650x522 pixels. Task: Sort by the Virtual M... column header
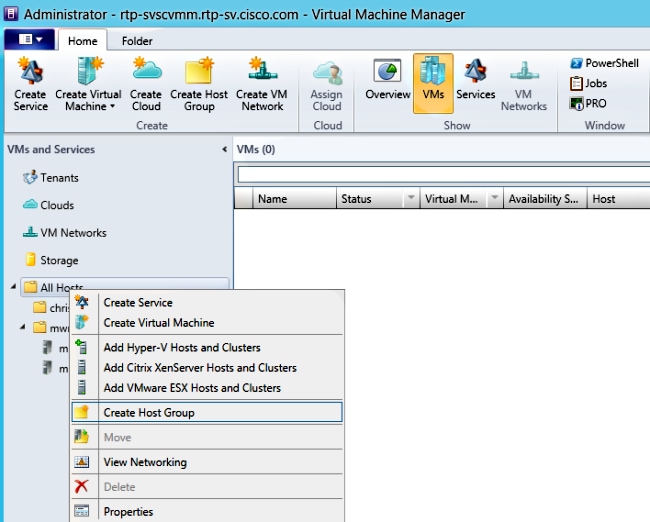point(454,199)
